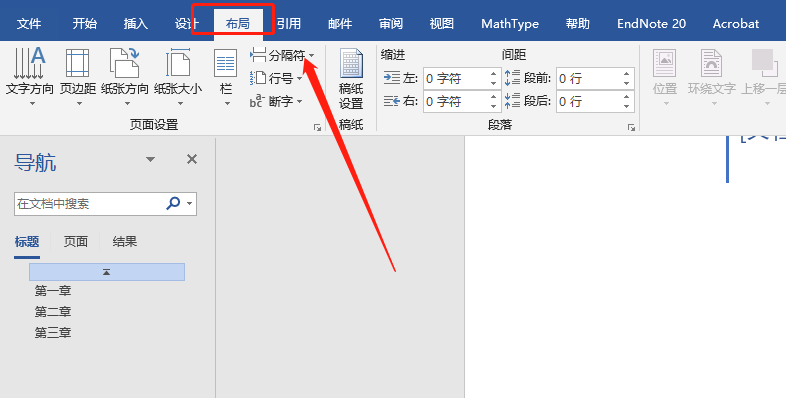Open the 页面设置 dialog launcher

317,128
